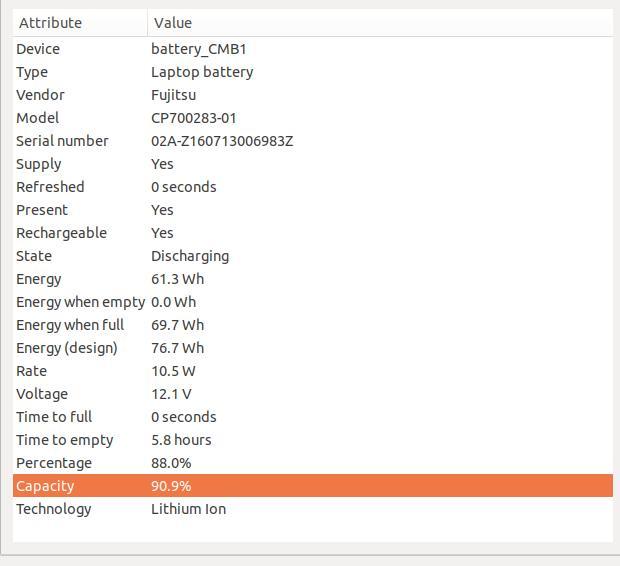Viewport: 620px width, 566px height.
Task: Click the Value column header
Action: pyautogui.click(x=380, y=23)
